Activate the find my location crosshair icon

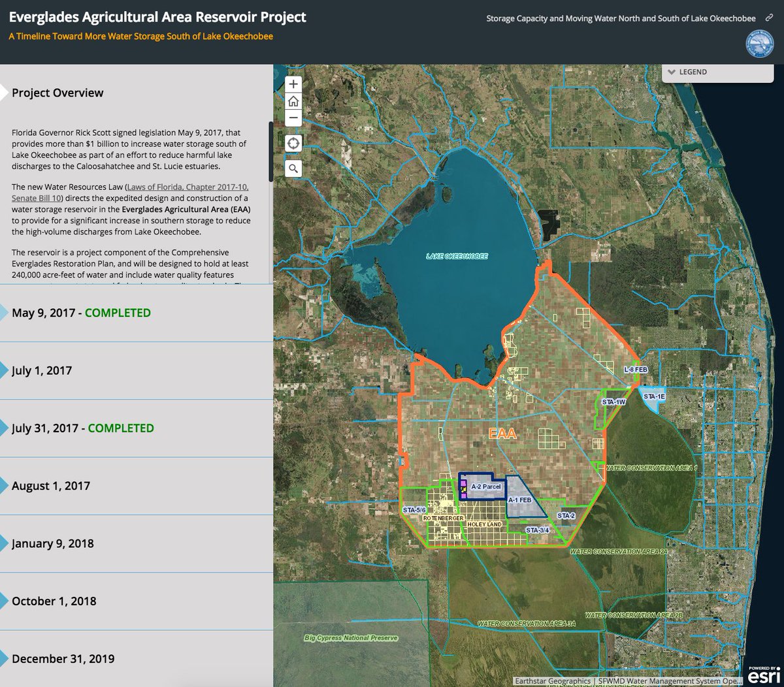(x=293, y=143)
